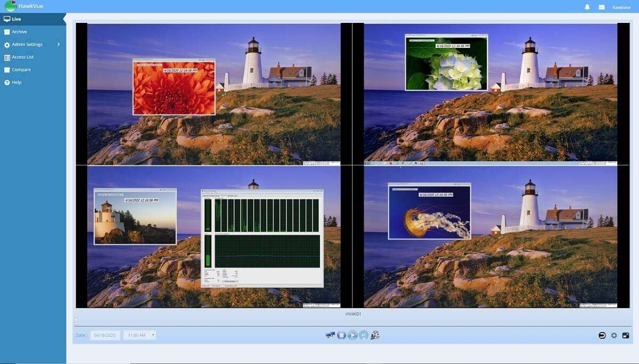Click the film reel icon
This screenshot has width=639, height=364.
pyautogui.click(x=375, y=335)
